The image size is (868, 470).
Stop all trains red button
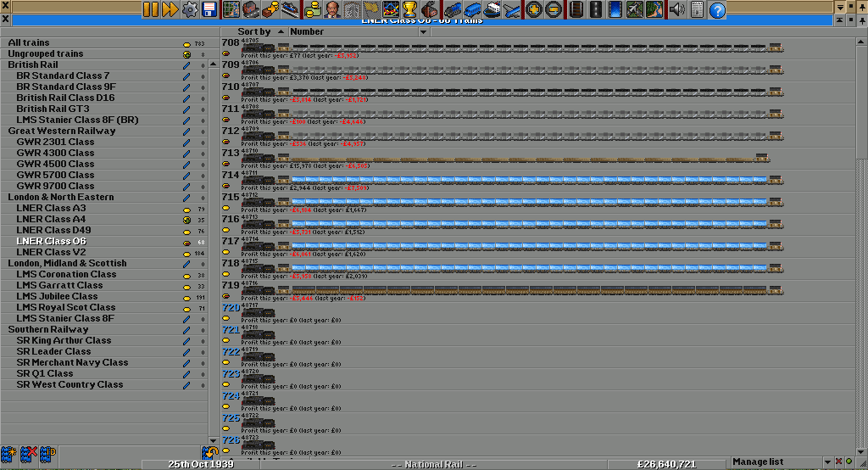[838, 462]
